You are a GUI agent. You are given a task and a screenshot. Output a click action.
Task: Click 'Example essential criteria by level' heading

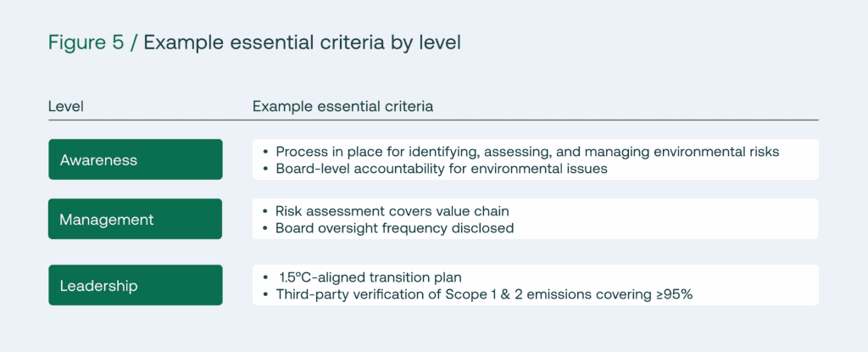(303, 43)
